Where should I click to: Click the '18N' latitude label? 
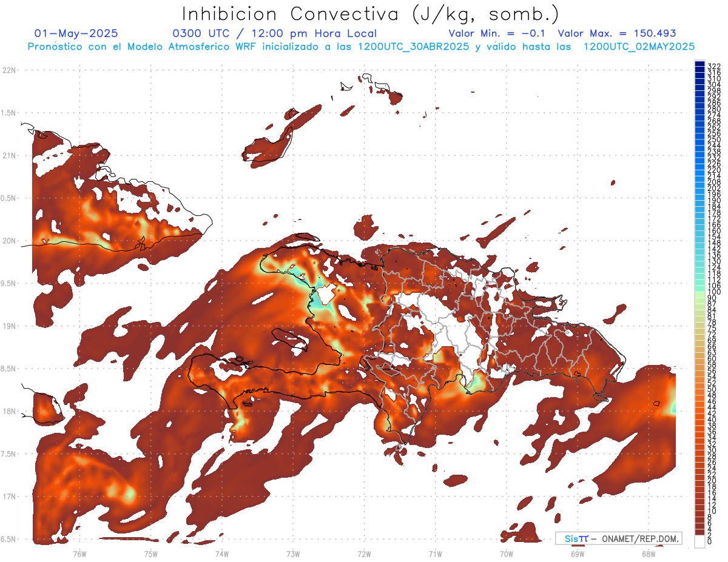pyautogui.click(x=10, y=411)
